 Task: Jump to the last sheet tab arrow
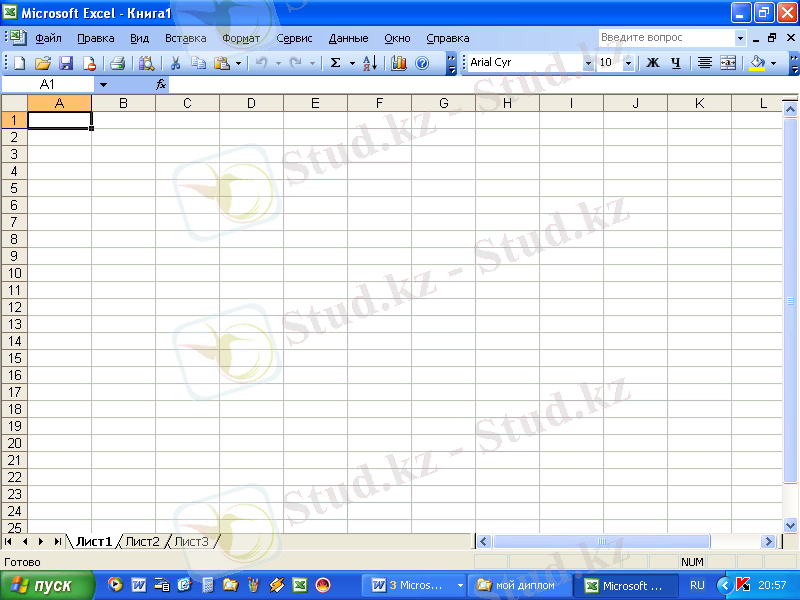coord(58,541)
